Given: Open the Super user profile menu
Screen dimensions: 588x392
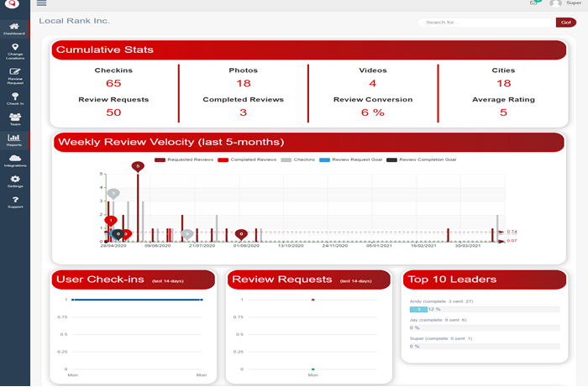Looking at the screenshot, I should pyautogui.click(x=567, y=3).
